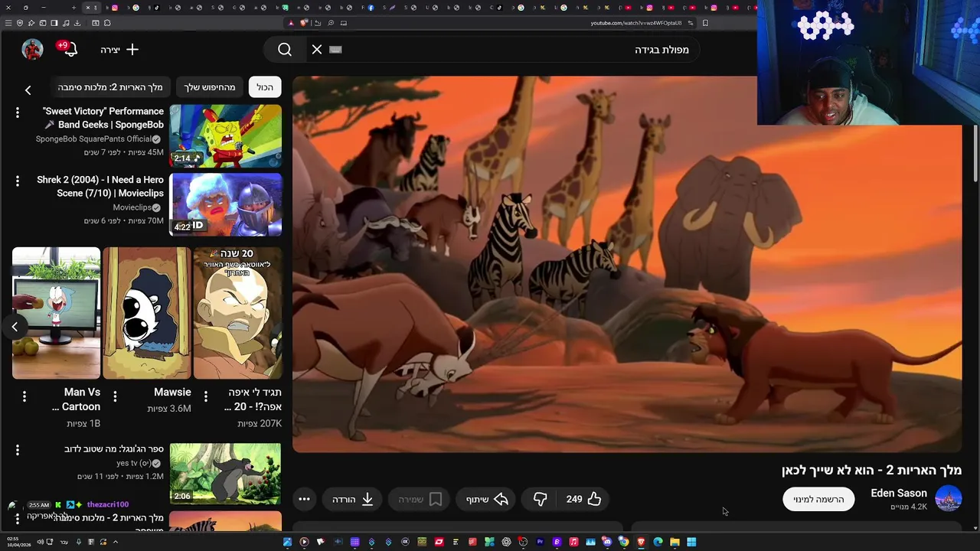The height and width of the screenshot is (551, 980).
Task: Open 'Shrek 2 (2004) - I Need a Hero' title
Action: click(100, 186)
